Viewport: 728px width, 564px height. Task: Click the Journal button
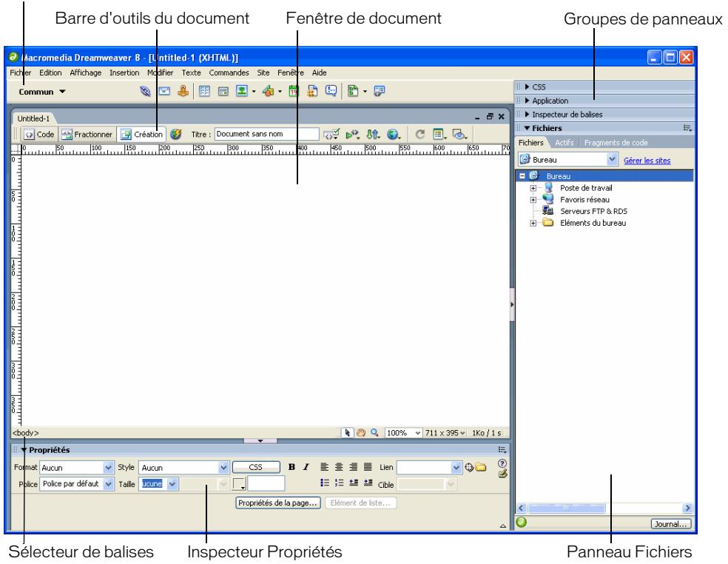tap(670, 523)
